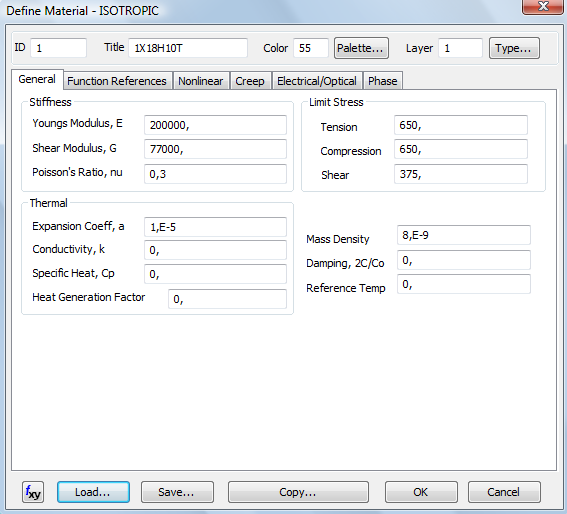Viewport: 567px width, 514px height.
Task: Focus the ID input field
Action: (x=59, y=48)
